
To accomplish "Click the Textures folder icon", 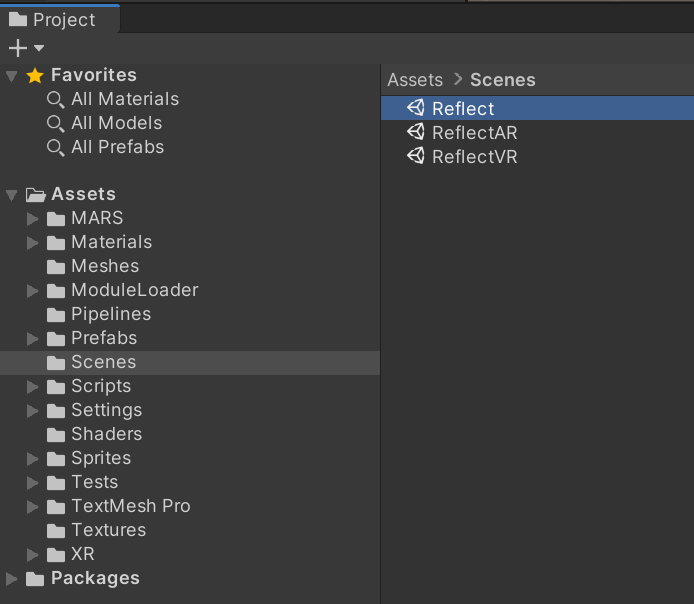I will pyautogui.click(x=56, y=530).
